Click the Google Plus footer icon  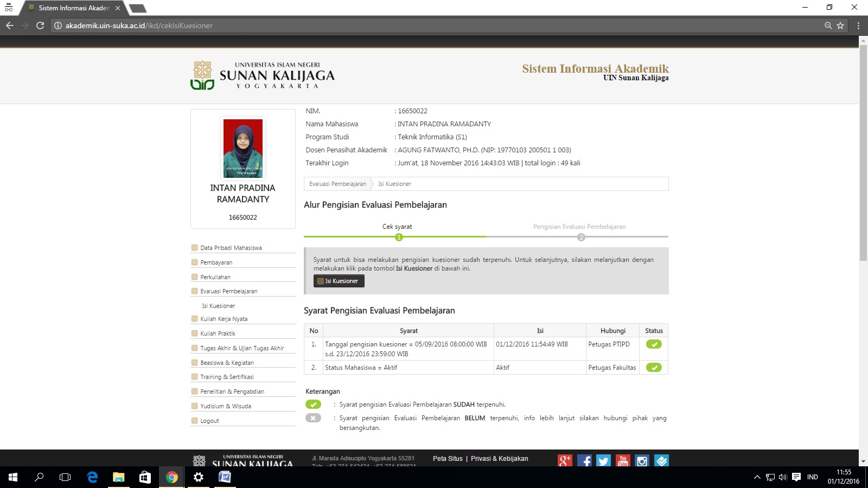(x=565, y=460)
